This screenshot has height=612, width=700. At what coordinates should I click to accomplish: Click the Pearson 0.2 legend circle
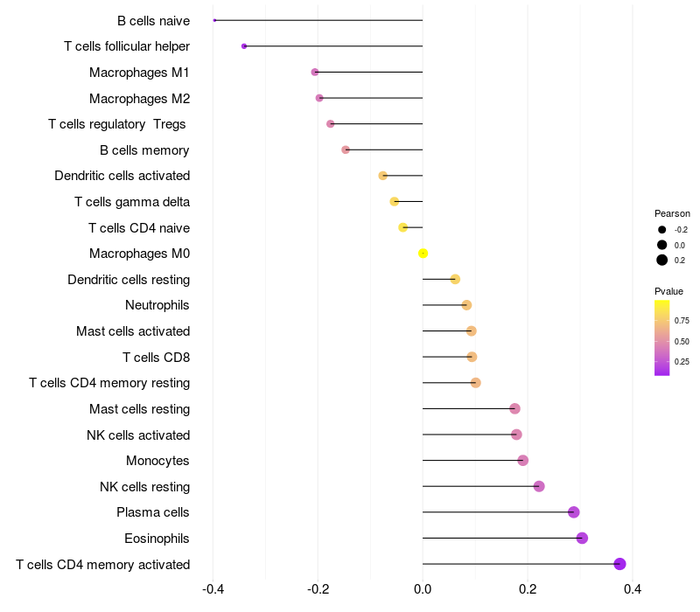[x=662, y=260]
